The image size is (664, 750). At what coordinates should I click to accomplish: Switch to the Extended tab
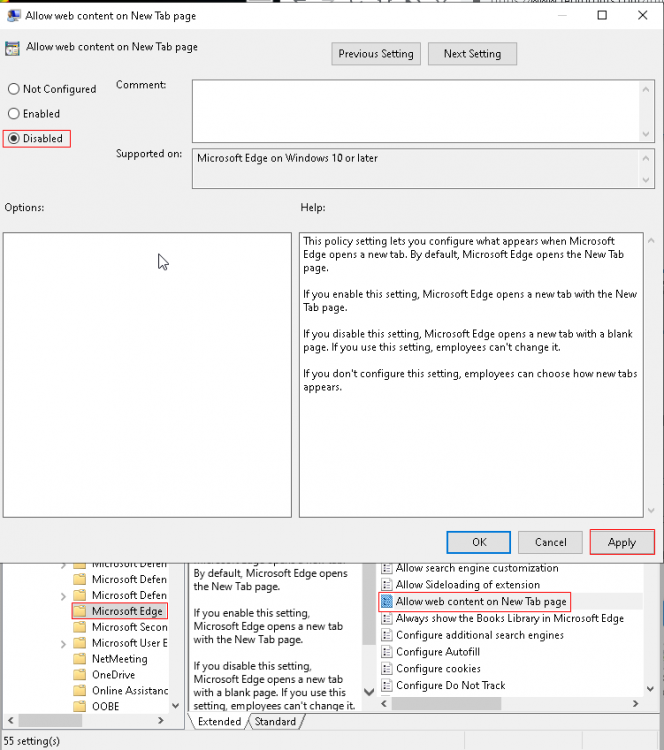coord(220,721)
